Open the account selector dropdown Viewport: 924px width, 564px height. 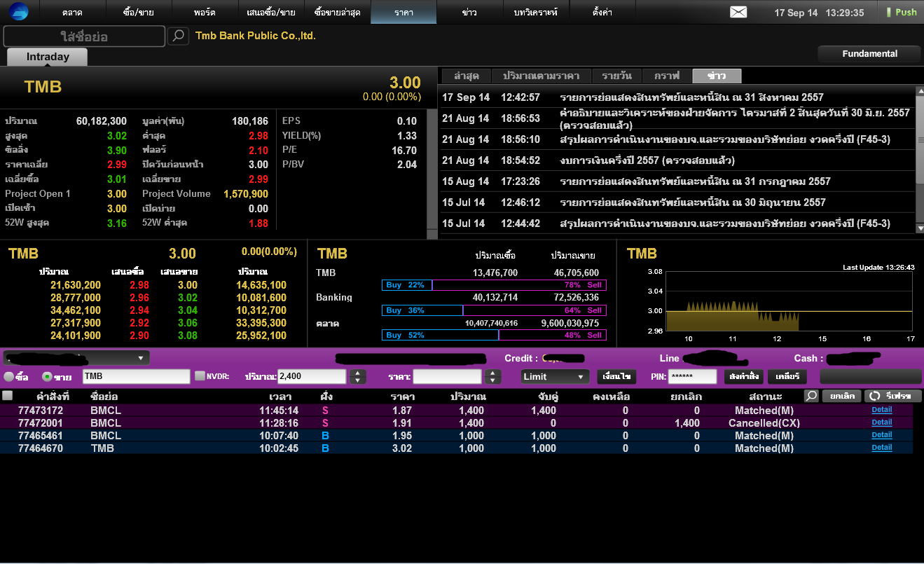click(x=76, y=358)
